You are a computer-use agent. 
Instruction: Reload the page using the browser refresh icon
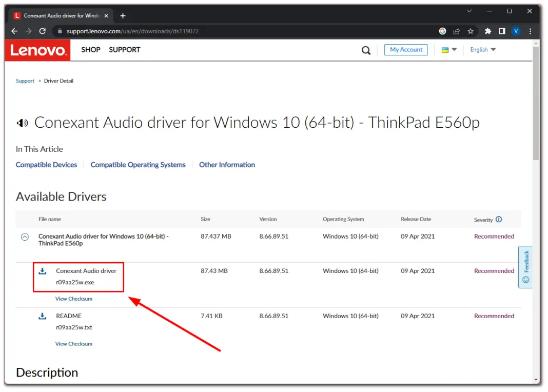coord(43,31)
